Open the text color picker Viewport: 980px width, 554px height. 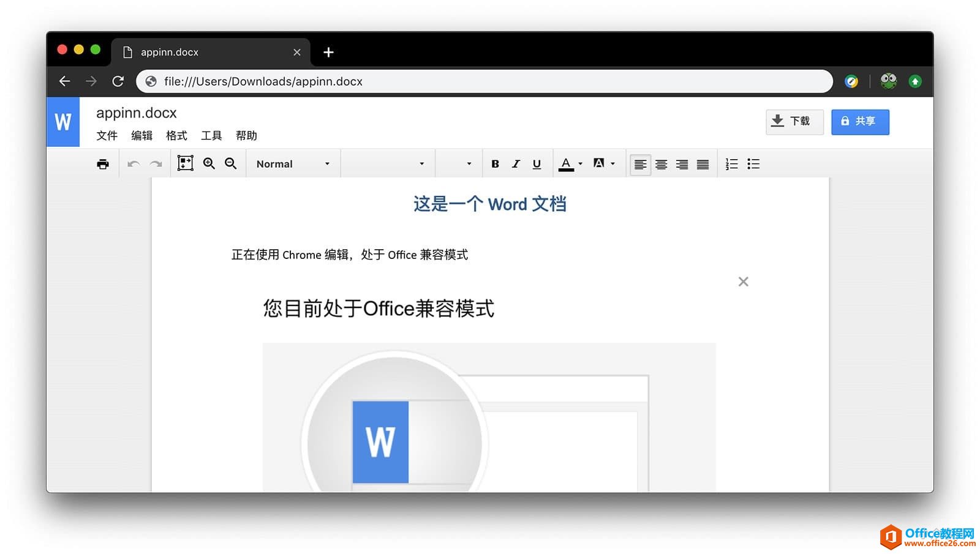tap(567, 163)
